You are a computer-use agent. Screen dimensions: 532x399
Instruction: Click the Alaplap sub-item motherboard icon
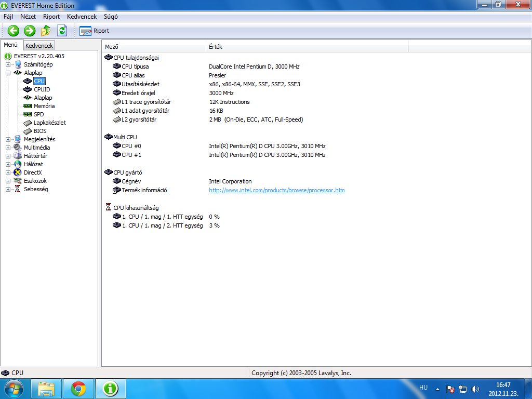click(x=28, y=98)
